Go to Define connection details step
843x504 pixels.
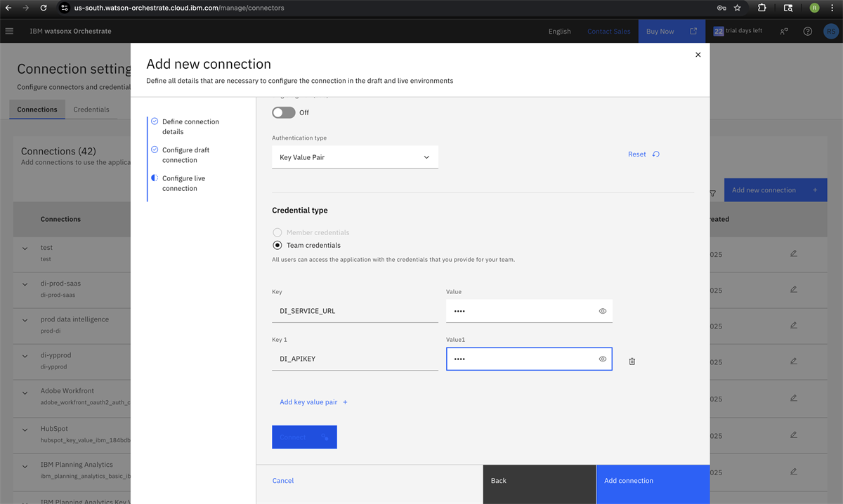[x=190, y=126]
